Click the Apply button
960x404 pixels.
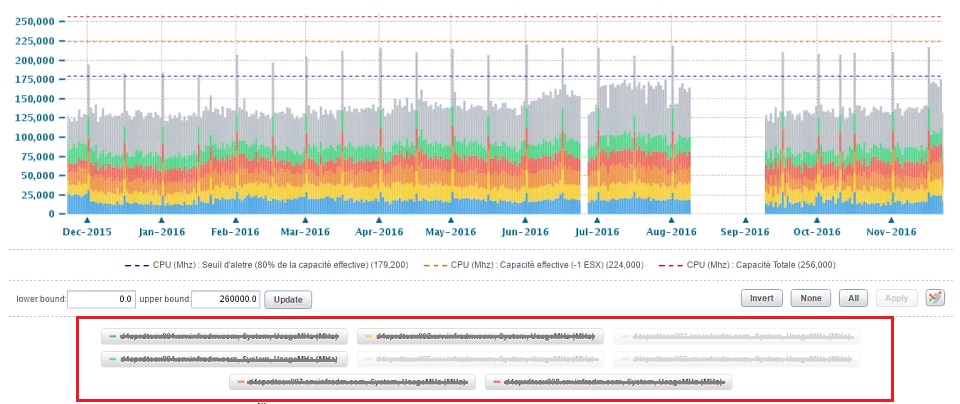(x=897, y=298)
